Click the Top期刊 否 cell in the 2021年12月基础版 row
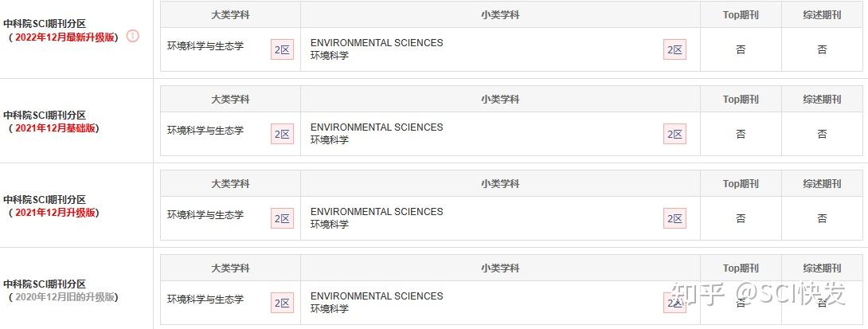The image size is (868, 329). click(741, 134)
